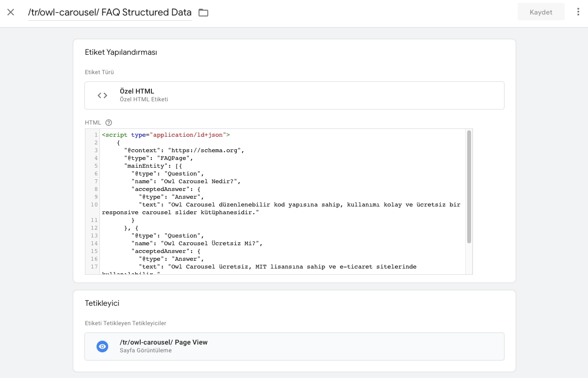588x378 pixels.
Task: Click the blue eye Page View trigger icon
Action: point(102,346)
